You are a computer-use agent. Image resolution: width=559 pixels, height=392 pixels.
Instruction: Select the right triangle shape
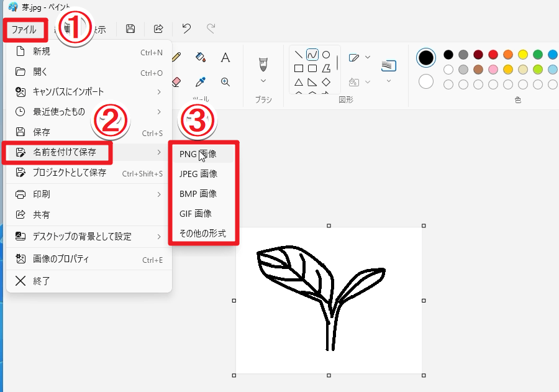(312, 83)
